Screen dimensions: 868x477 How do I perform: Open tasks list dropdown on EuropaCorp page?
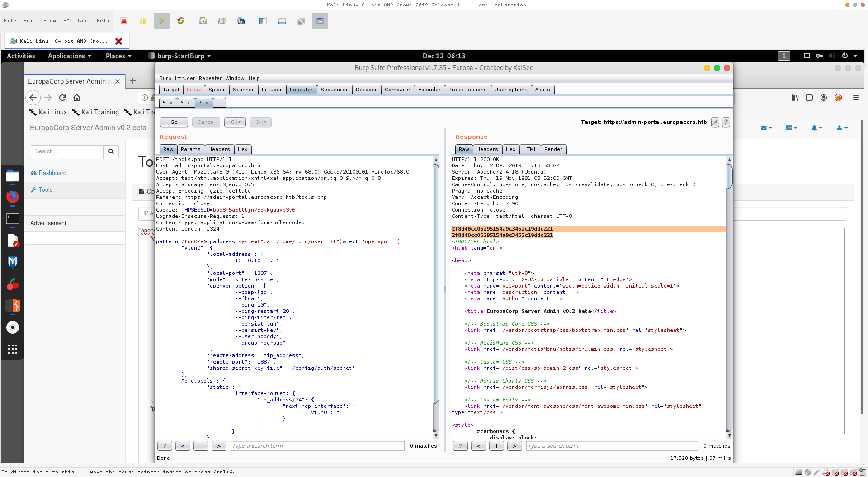(x=791, y=128)
